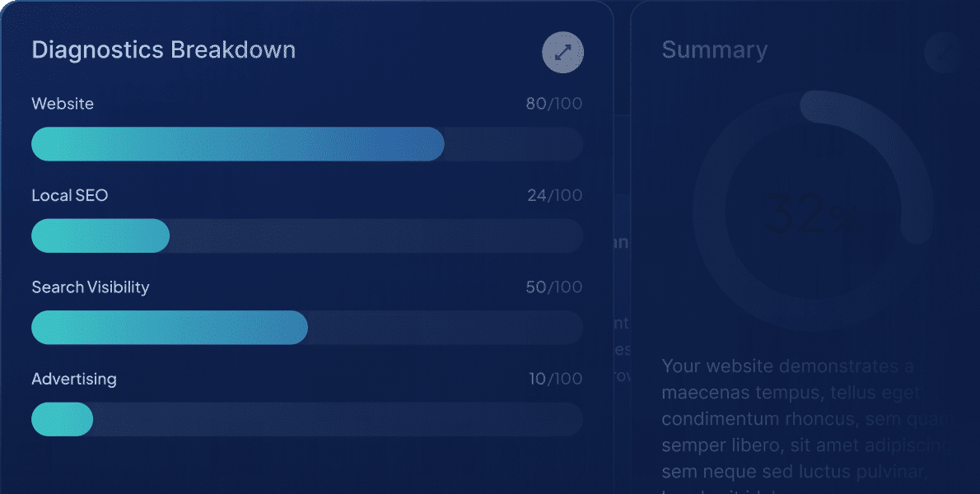Click the Summary panel heading
Screen dimensions: 980x494
tap(714, 50)
